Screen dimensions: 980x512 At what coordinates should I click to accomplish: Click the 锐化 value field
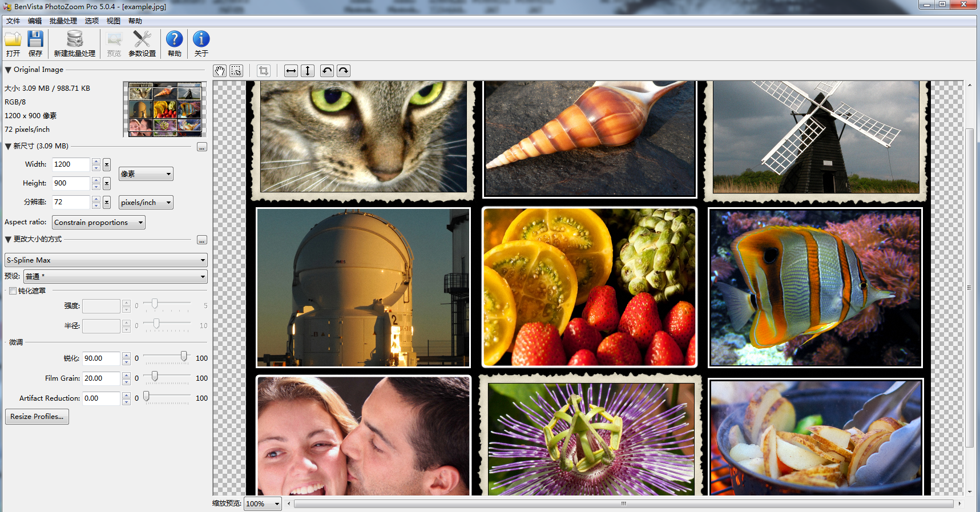click(101, 359)
